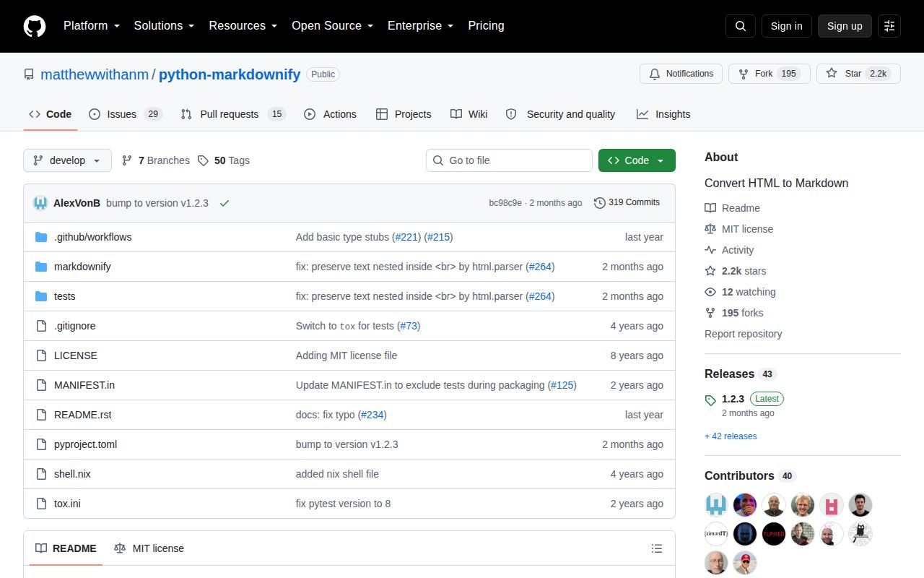Open the Enterprise dropdown
The height and width of the screenshot is (578, 924).
click(420, 26)
